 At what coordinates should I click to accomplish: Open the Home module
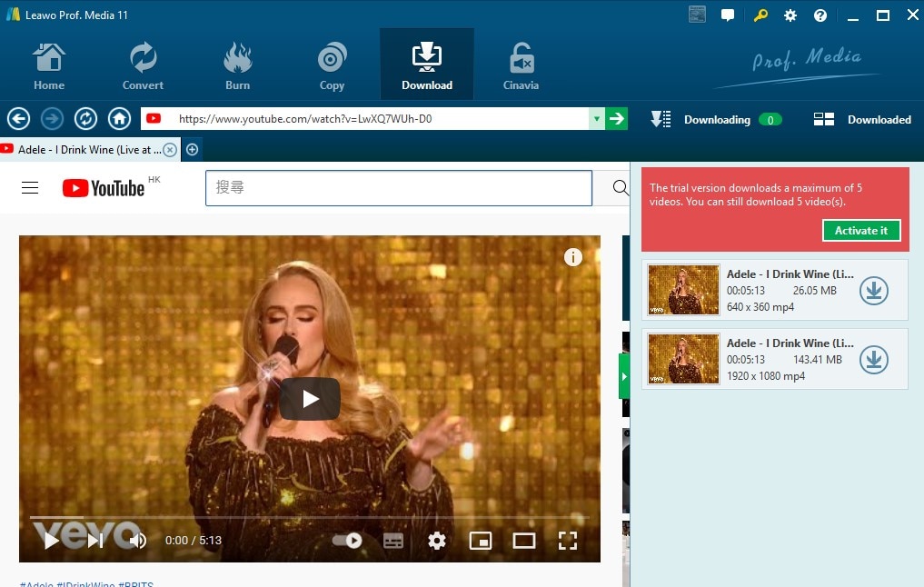pyautogui.click(x=49, y=66)
